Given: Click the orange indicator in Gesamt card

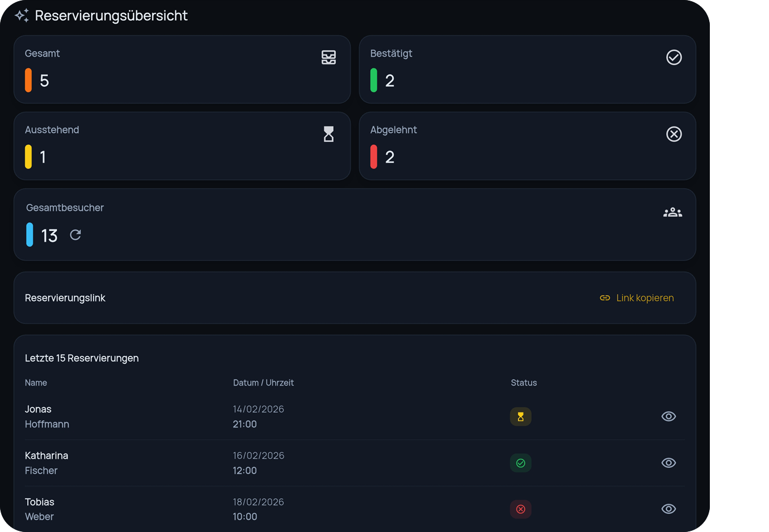Looking at the screenshot, I should pyautogui.click(x=28, y=80).
